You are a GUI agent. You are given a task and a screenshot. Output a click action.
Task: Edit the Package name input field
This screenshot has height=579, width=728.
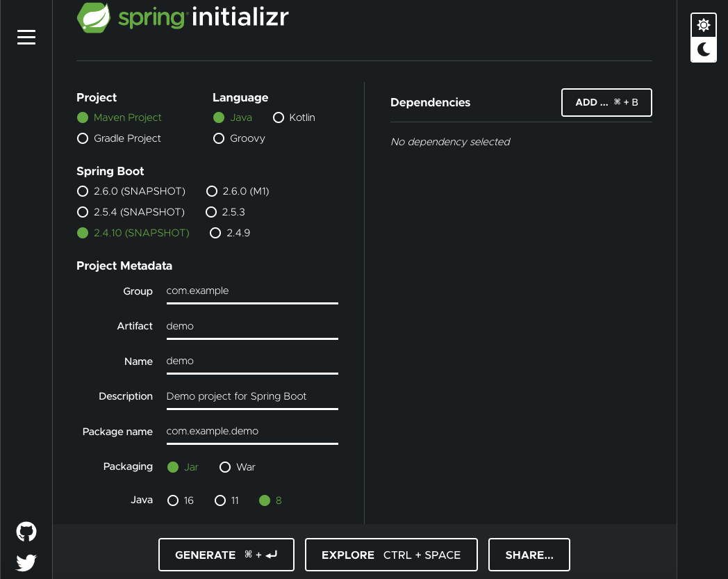(252, 432)
